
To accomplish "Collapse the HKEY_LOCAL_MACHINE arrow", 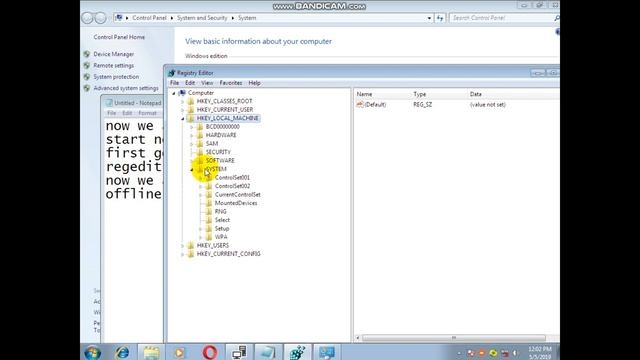I will [182, 118].
